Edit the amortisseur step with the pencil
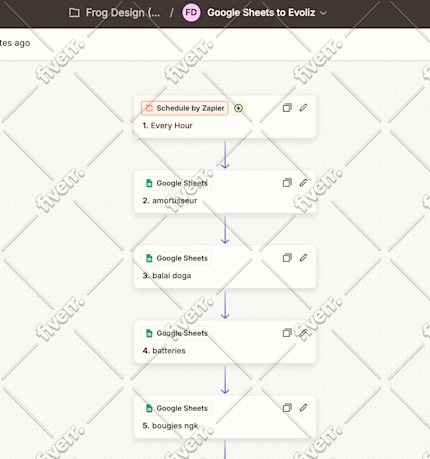The width and height of the screenshot is (430, 459). click(x=303, y=183)
